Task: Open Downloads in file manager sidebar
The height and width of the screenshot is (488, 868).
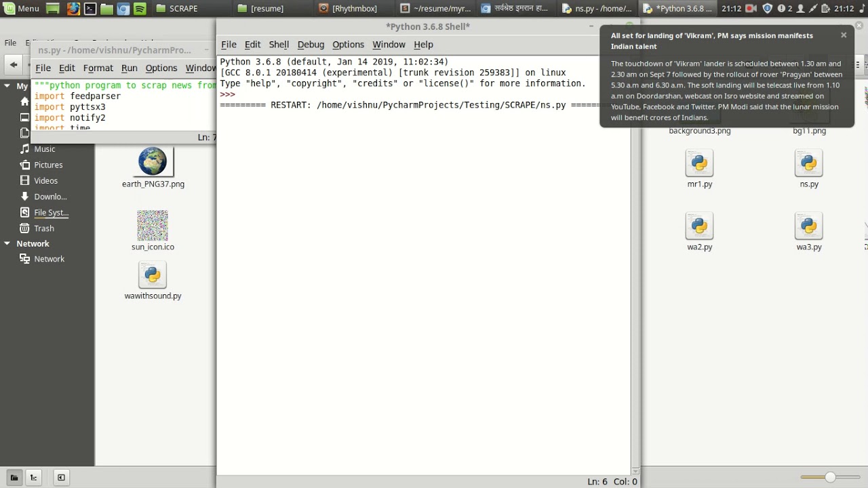Action: click(x=50, y=197)
